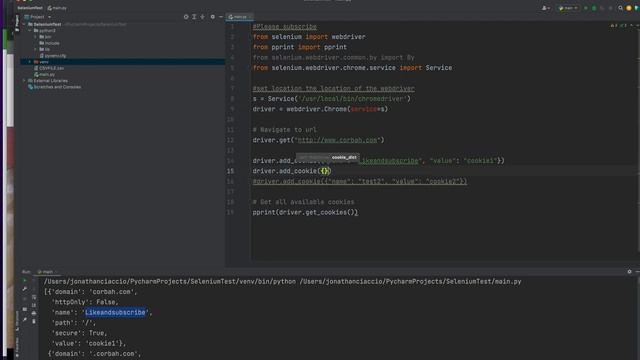
Task: Click the Stop icon in top toolbar
Action: coord(611,8)
